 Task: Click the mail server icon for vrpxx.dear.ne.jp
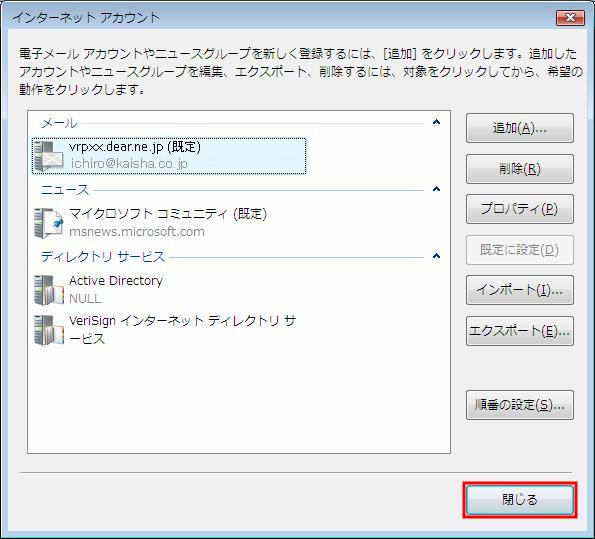click(x=49, y=156)
